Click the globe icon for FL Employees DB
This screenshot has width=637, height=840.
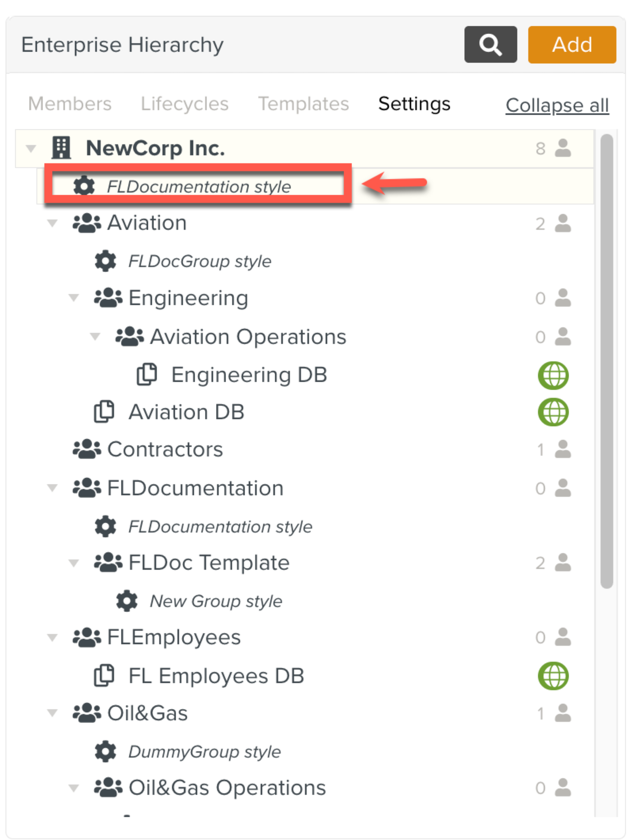tap(553, 676)
